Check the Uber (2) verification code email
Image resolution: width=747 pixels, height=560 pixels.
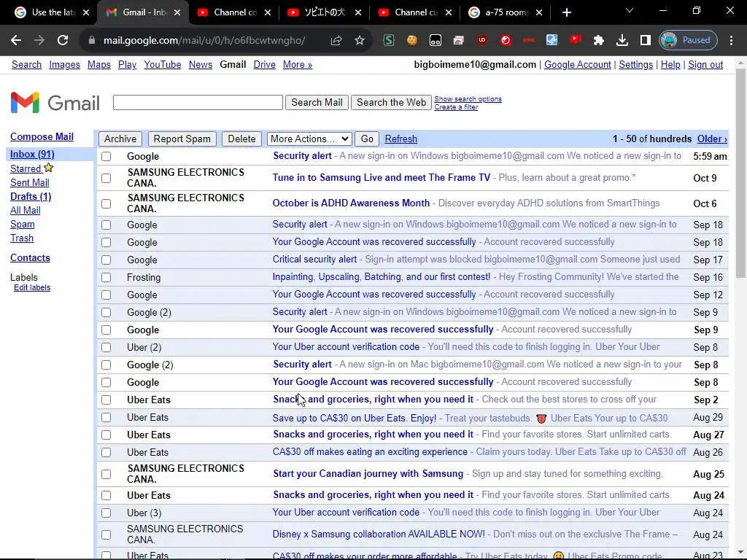[107, 348]
